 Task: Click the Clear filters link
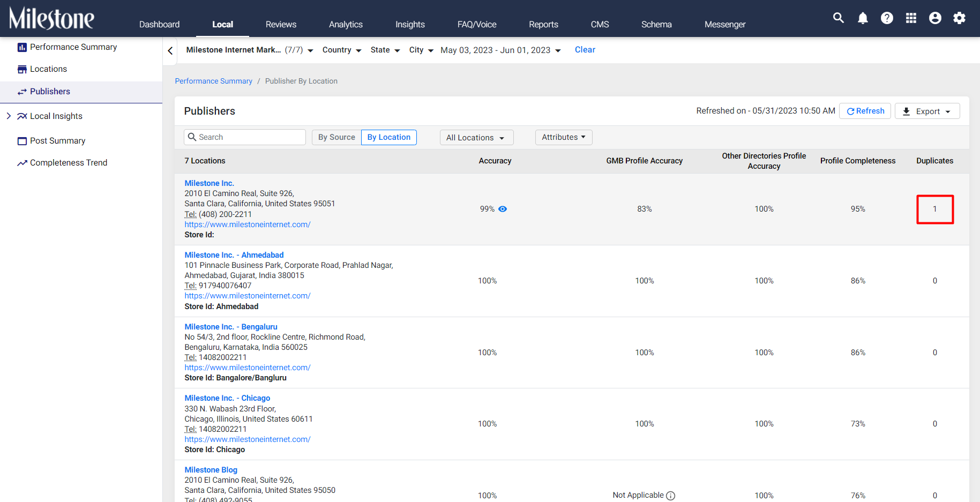[585, 50]
